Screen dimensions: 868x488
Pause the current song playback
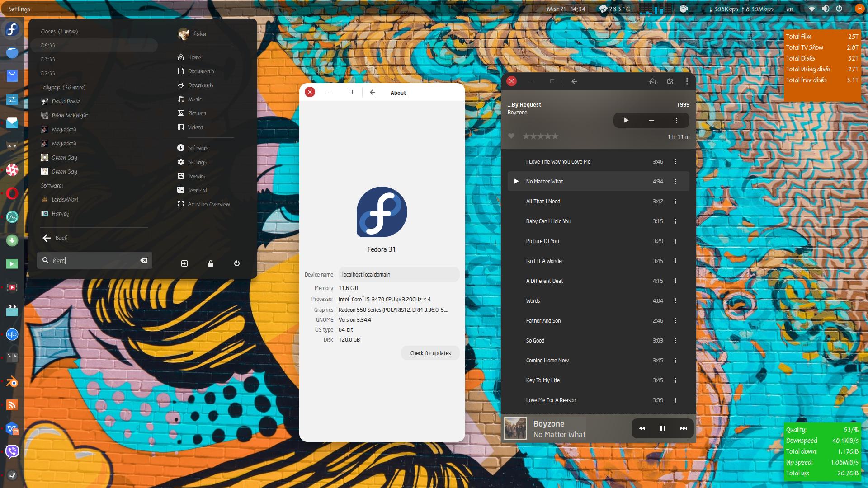coord(663,428)
